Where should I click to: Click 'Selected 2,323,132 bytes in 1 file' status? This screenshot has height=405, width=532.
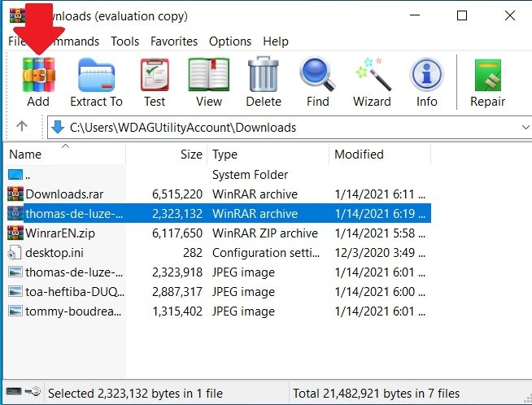[135, 394]
